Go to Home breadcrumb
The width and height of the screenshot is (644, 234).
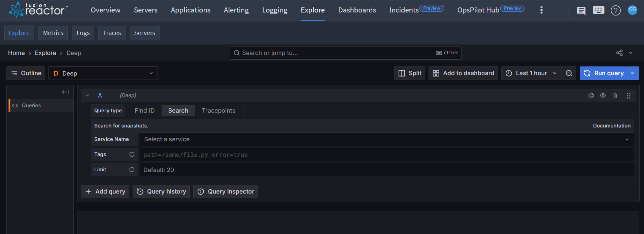[x=16, y=53]
